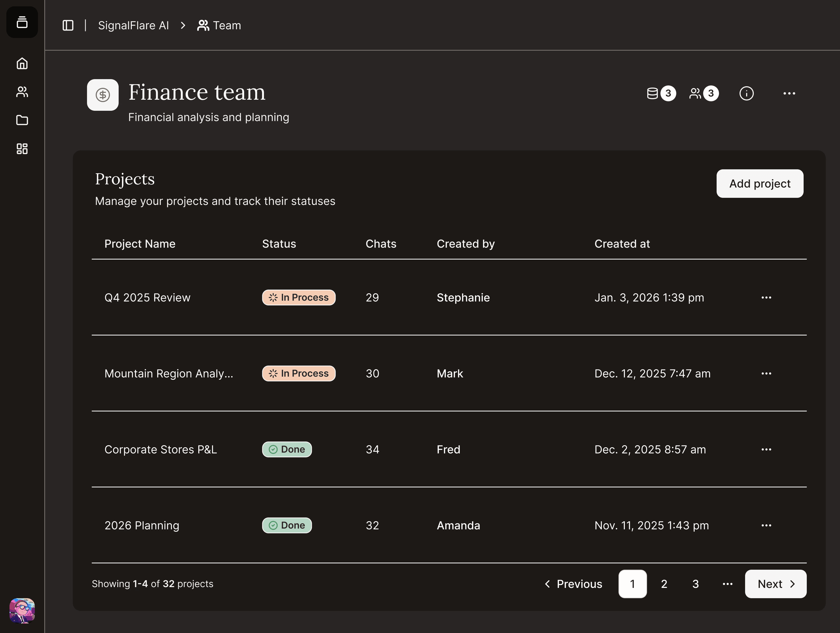Screen dimensions: 840x633
Task: Click the Add project button
Action: point(760,184)
